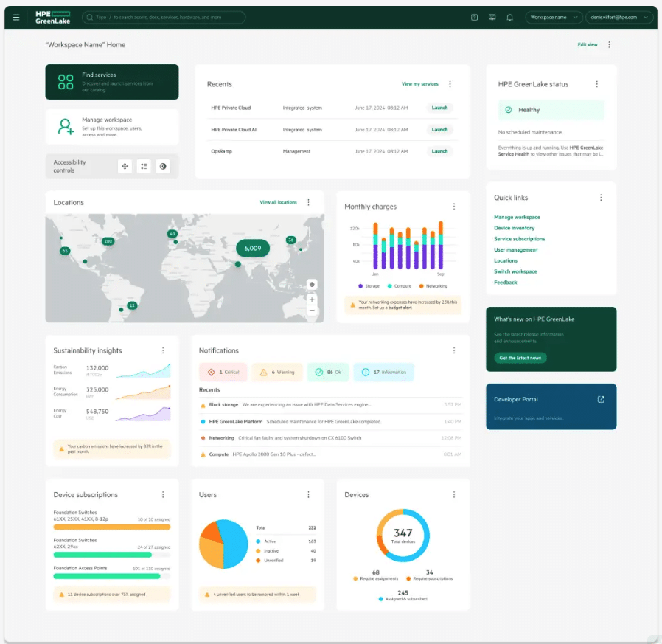Open the hamburger navigation menu
The width and height of the screenshot is (662, 644).
[x=16, y=17]
